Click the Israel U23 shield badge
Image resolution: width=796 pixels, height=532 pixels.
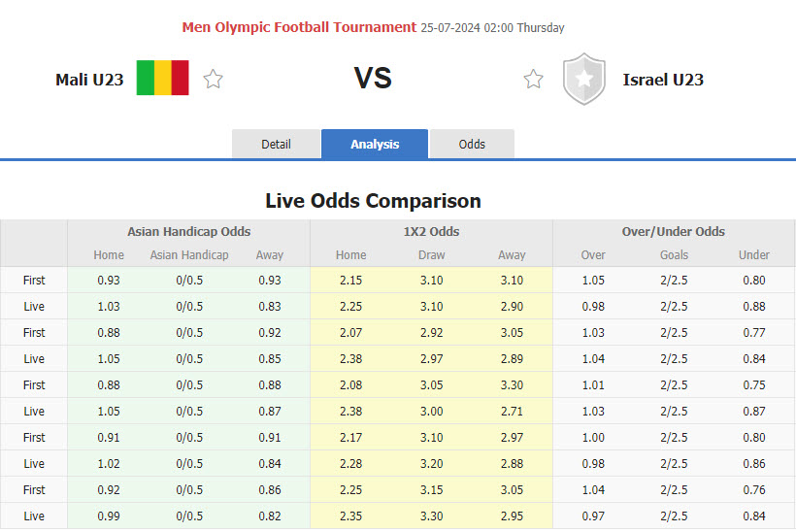click(583, 80)
